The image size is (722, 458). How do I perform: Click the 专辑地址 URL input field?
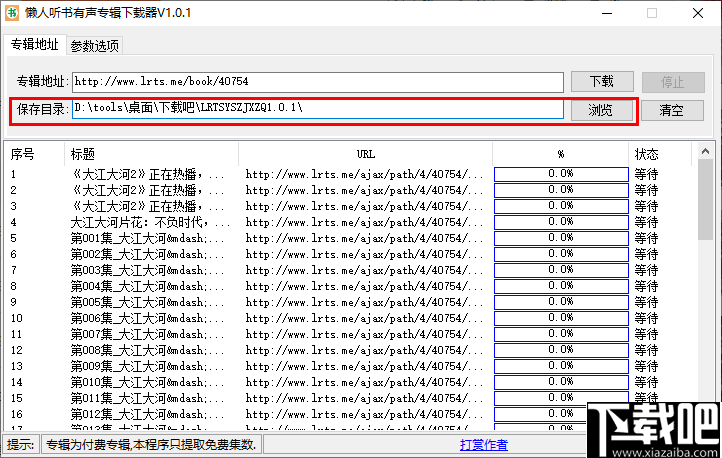coord(318,82)
